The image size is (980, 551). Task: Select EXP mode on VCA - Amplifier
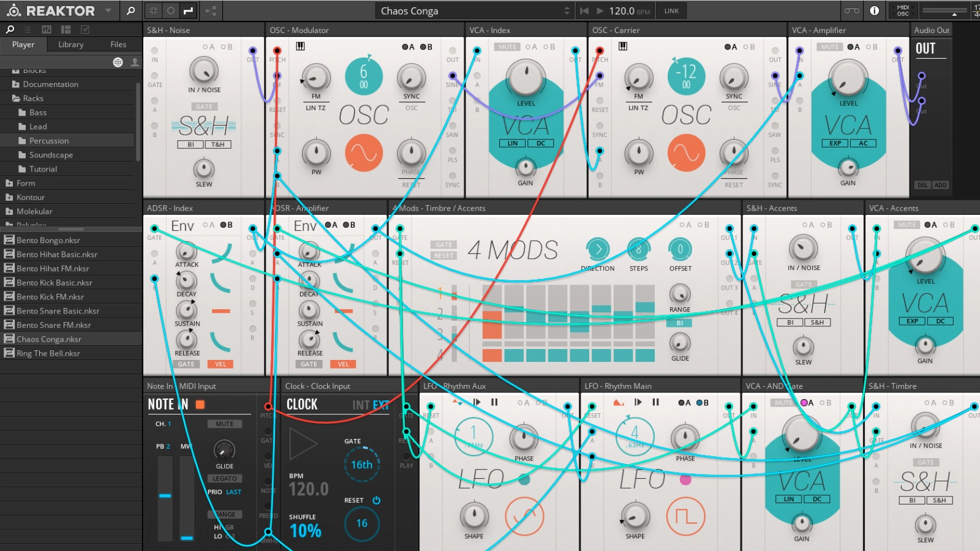(x=835, y=143)
